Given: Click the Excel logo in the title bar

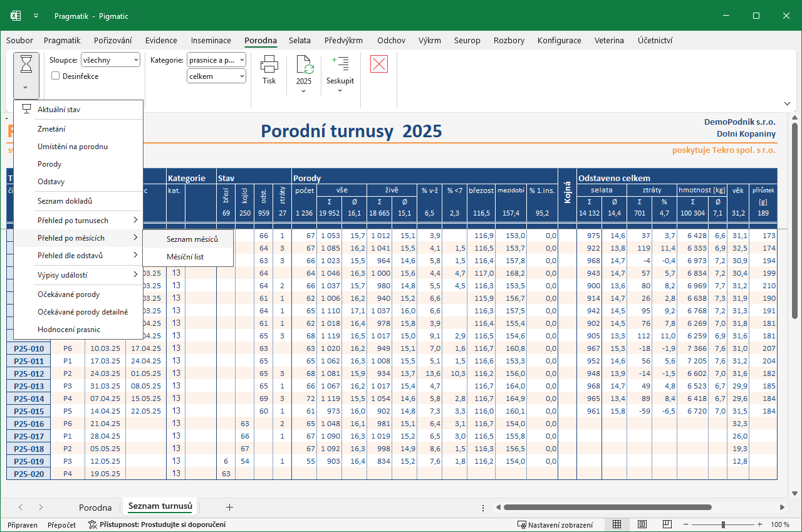Looking at the screenshot, I should tap(16, 16).
